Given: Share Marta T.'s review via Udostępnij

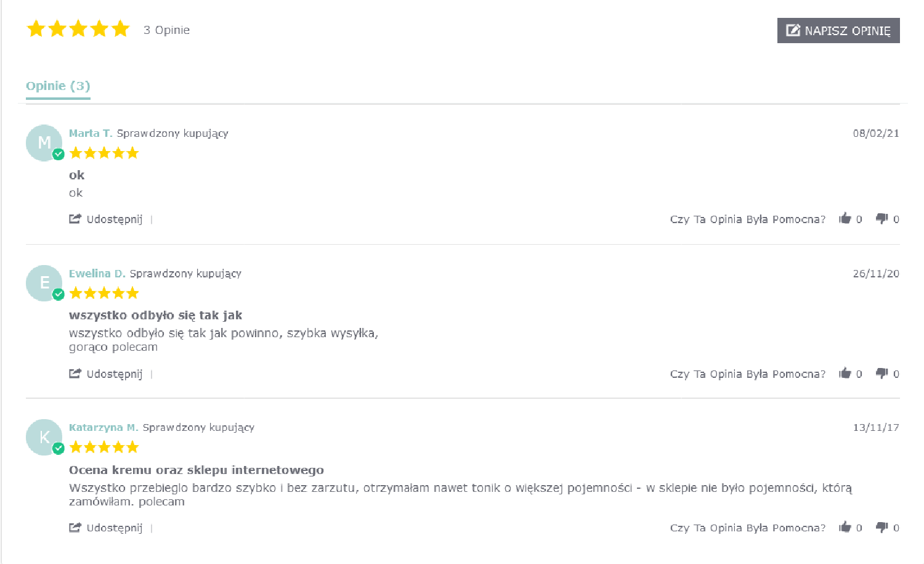Looking at the screenshot, I should (106, 219).
